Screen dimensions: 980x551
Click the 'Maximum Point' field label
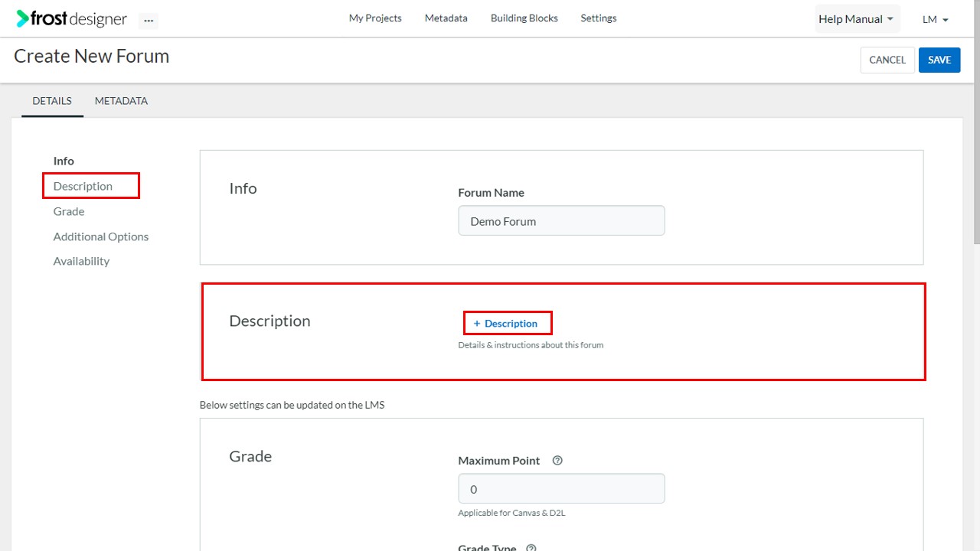point(499,461)
